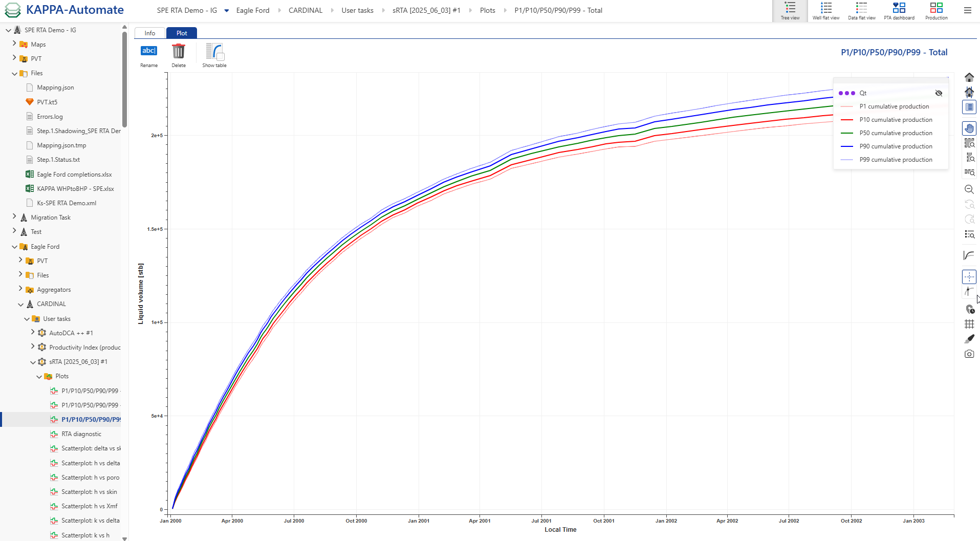Expand the Migration Task node
This screenshot has width=980, height=541.
[x=14, y=217]
